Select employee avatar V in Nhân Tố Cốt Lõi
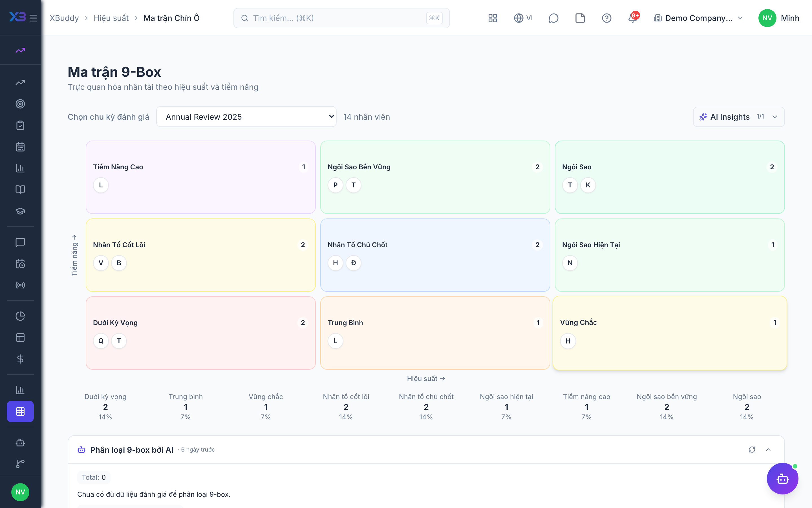Viewport: 812px width, 508px height. point(101,263)
